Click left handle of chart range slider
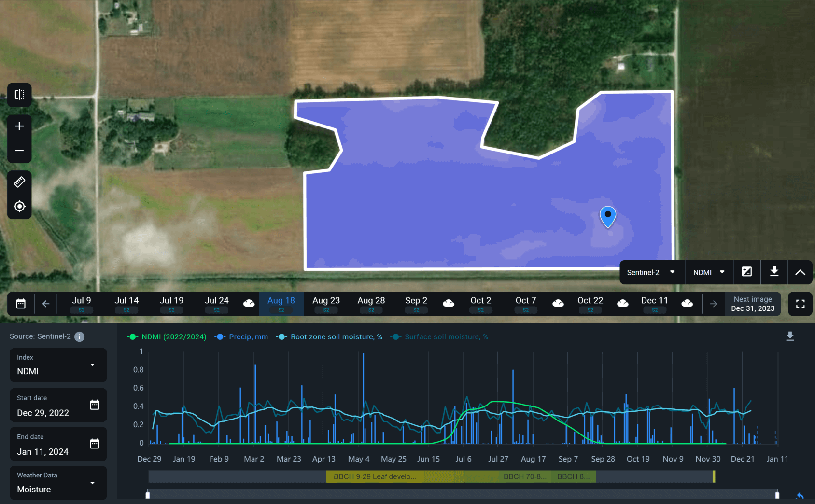The width and height of the screenshot is (815, 504). 148,495
